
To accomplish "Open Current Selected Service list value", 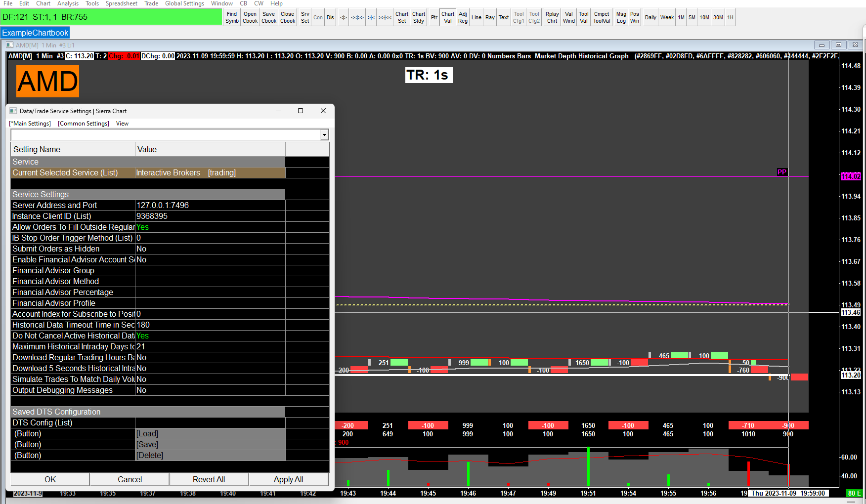I will [210, 173].
